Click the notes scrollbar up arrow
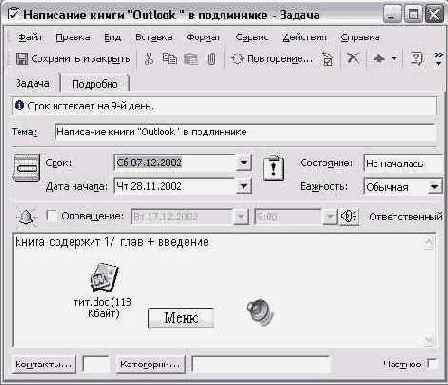Image resolution: width=448 pixels, height=385 pixels. pyautogui.click(x=429, y=242)
